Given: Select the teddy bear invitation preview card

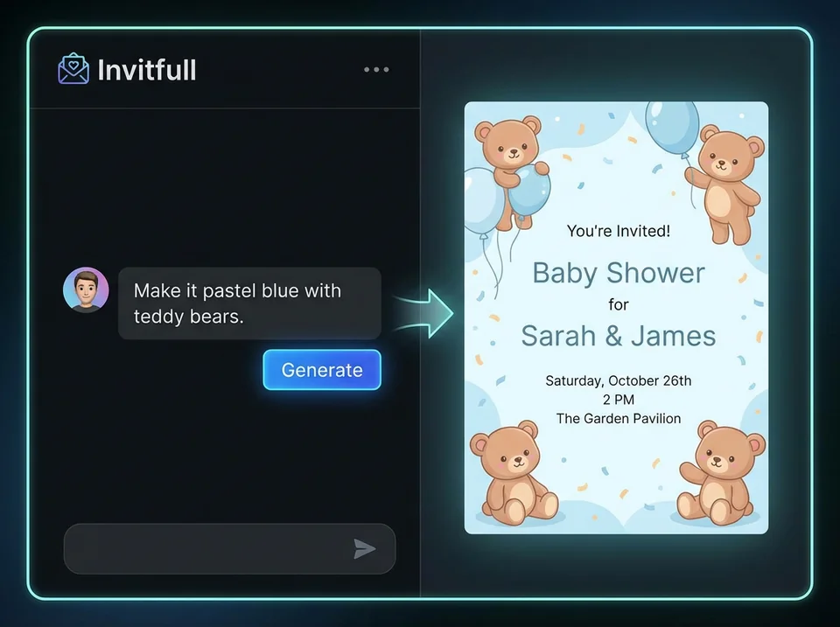Looking at the screenshot, I should click(x=616, y=317).
